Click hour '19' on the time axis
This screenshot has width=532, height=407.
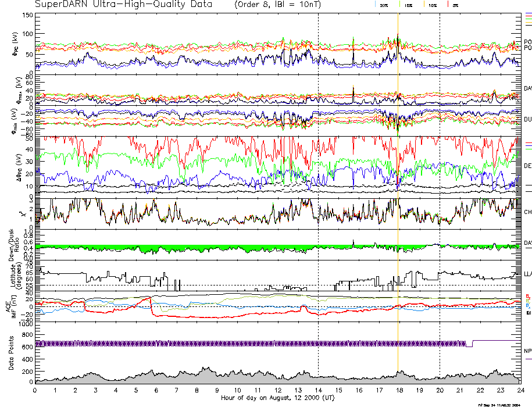[x=420, y=390]
